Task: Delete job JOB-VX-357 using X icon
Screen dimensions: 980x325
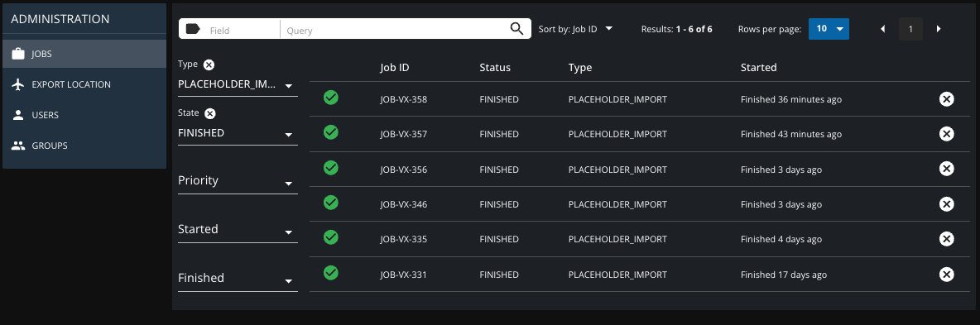Action: click(x=947, y=134)
